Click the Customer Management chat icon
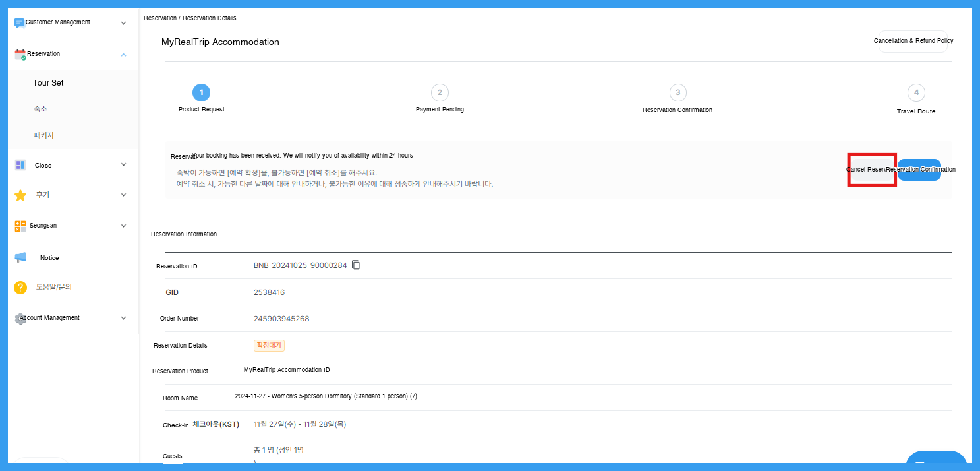Image resolution: width=980 pixels, height=471 pixels. [x=20, y=23]
